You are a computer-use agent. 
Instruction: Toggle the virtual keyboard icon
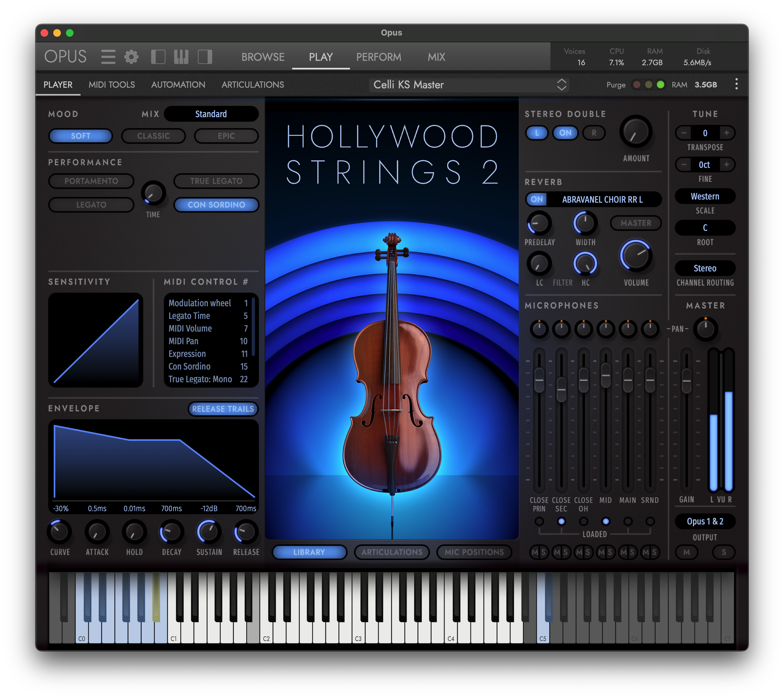181,57
